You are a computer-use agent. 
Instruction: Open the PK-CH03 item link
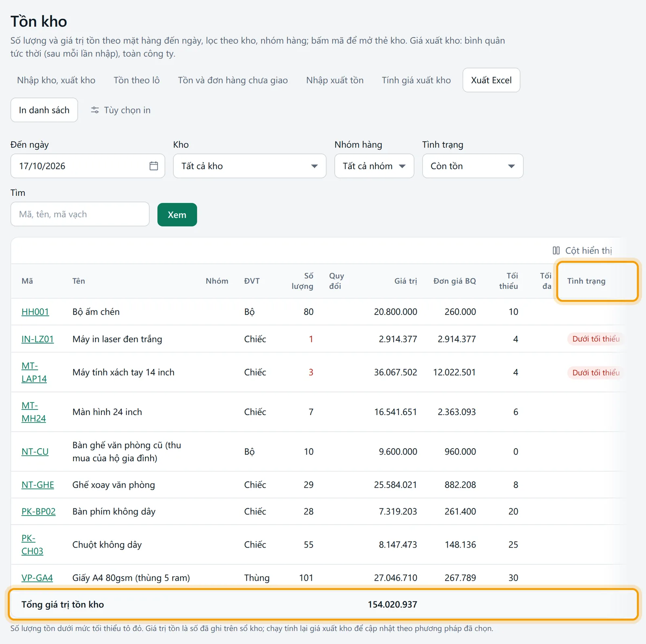[32, 545]
